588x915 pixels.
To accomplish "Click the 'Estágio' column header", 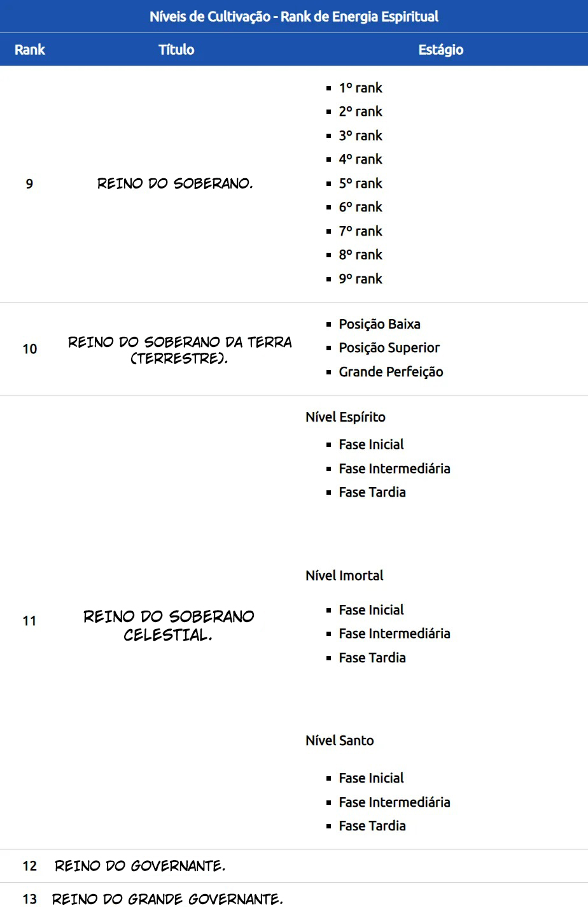I will click(x=440, y=50).
